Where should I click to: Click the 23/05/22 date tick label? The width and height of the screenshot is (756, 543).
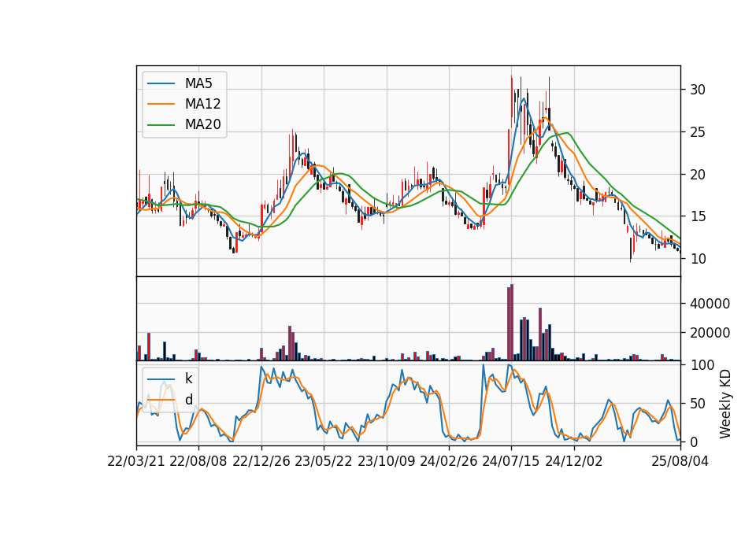point(324,461)
